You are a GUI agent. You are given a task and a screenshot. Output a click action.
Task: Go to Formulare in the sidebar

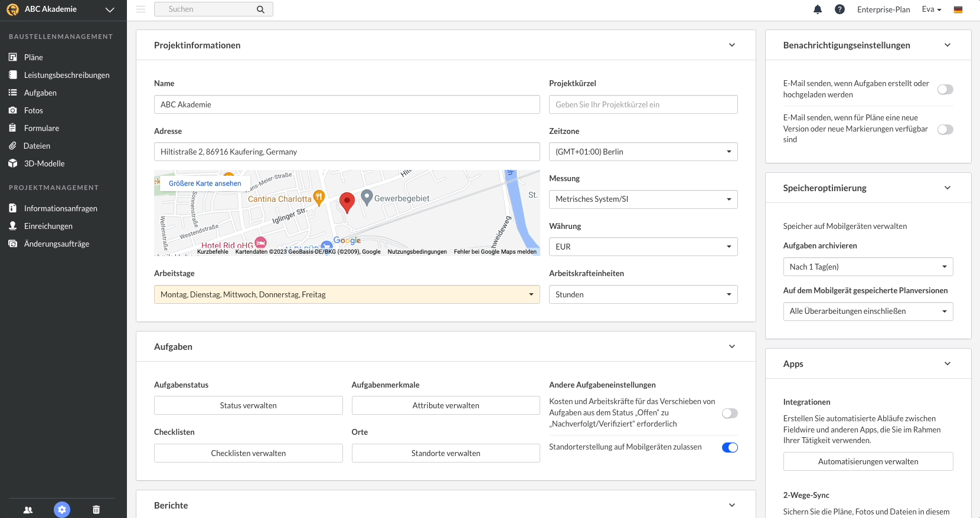coord(41,128)
